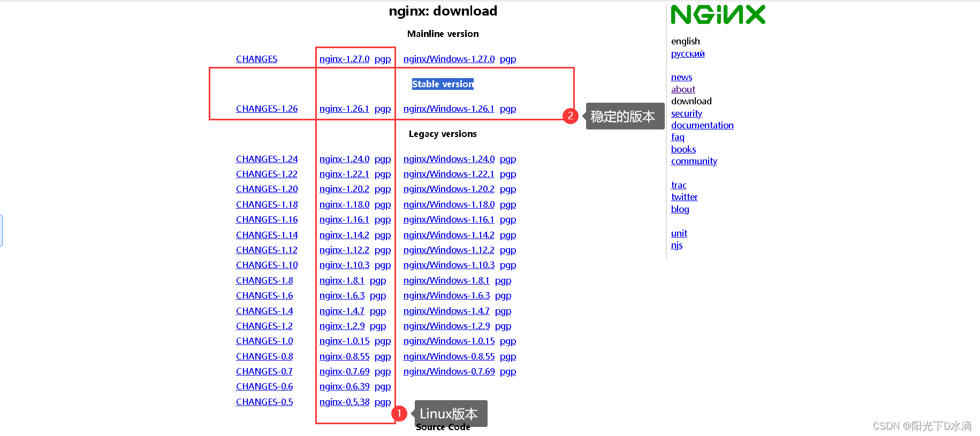Open the community page
980x436 pixels.
click(x=694, y=161)
